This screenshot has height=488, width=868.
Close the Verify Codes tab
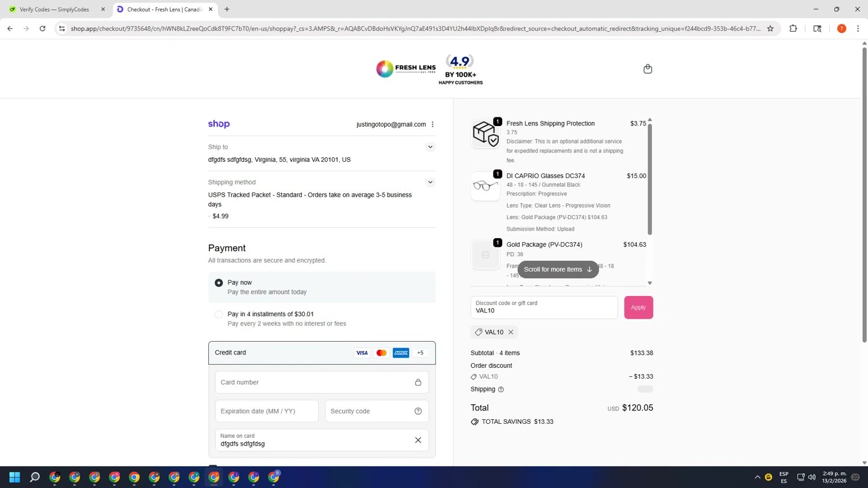point(103,9)
